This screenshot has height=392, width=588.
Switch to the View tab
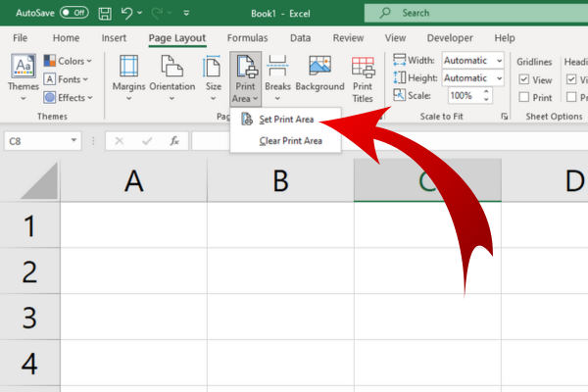pos(395,38)
